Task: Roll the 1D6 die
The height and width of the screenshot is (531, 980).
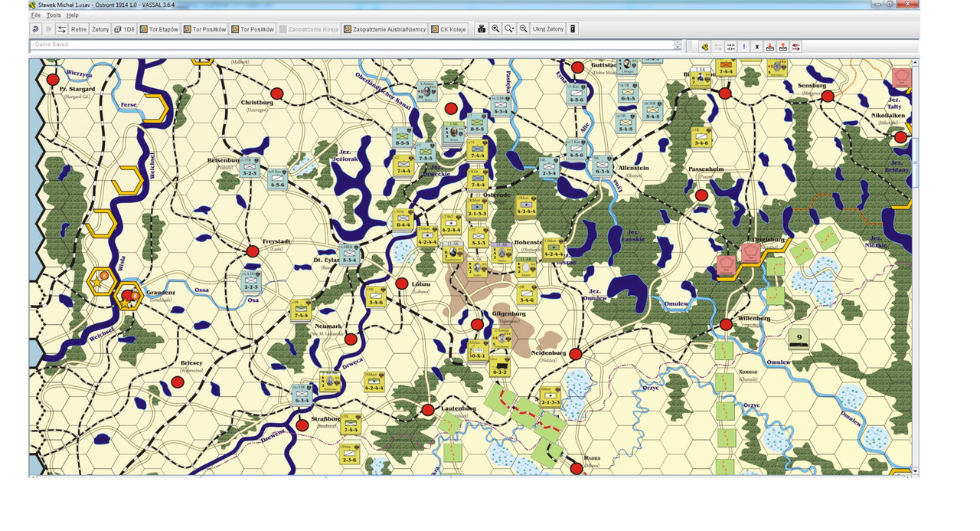Action: 124,29
